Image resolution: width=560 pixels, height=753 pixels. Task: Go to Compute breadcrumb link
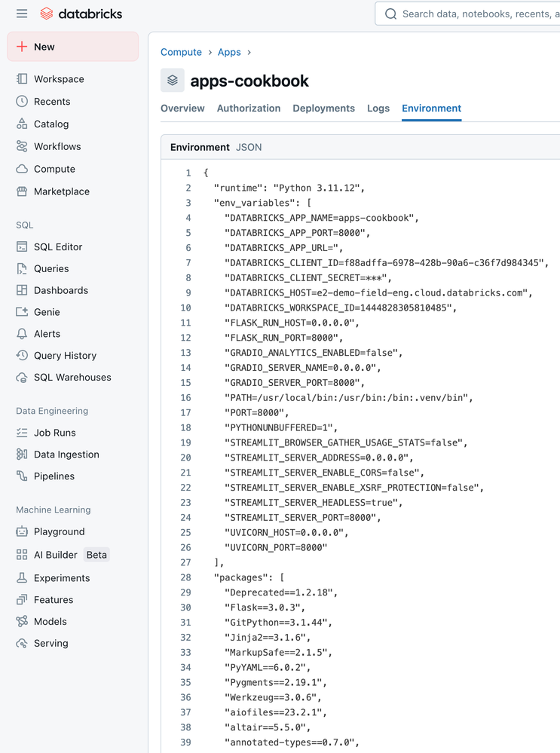[181, 52]
